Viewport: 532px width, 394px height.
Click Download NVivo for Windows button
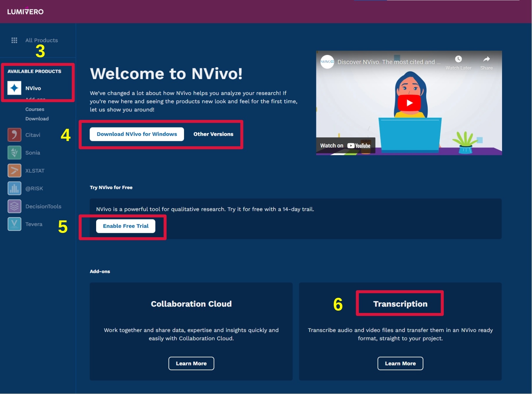coord(137,134)
